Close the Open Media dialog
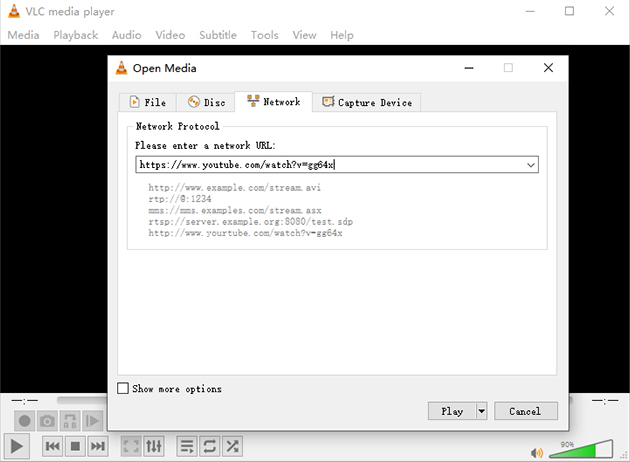Viewport: 630px width, 462px height. pos(548,68)
